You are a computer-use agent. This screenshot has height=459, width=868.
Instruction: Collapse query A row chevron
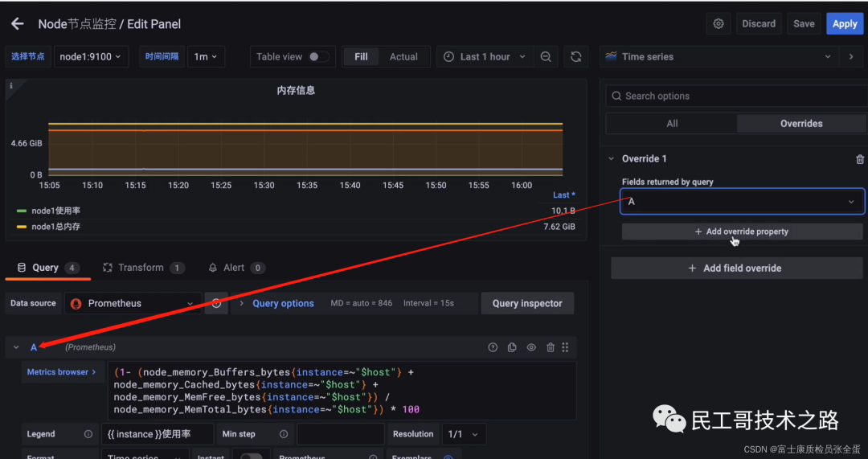click(x=16, y=347)
